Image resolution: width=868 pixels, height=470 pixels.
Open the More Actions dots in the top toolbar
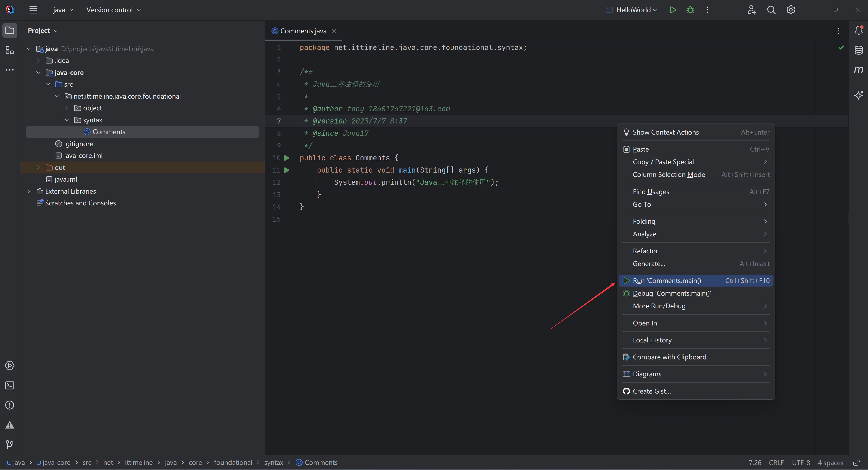pos(708,10)
